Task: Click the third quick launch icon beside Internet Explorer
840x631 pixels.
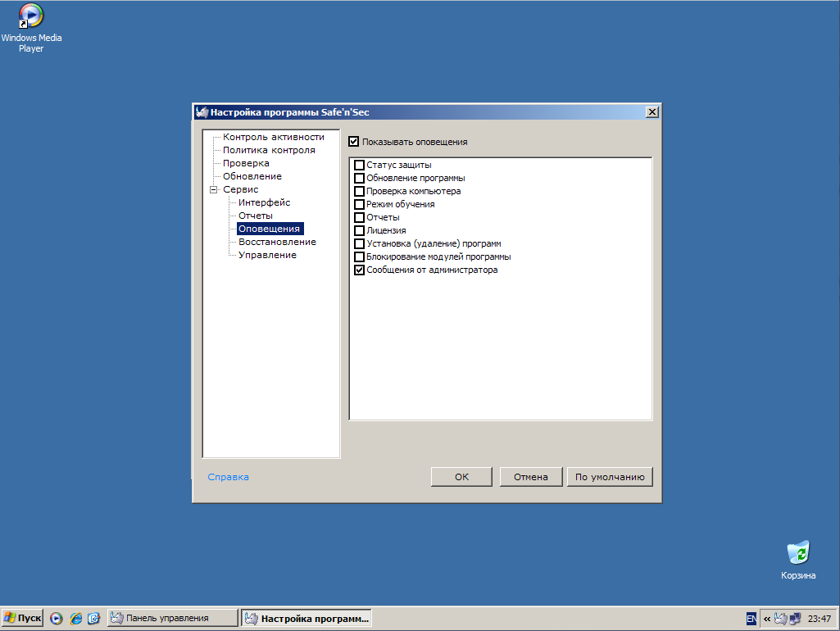Action: (93, 618)
